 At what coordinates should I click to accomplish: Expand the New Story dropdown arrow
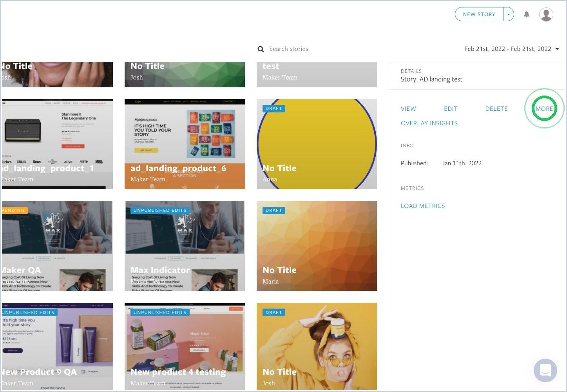click(509, 14)
